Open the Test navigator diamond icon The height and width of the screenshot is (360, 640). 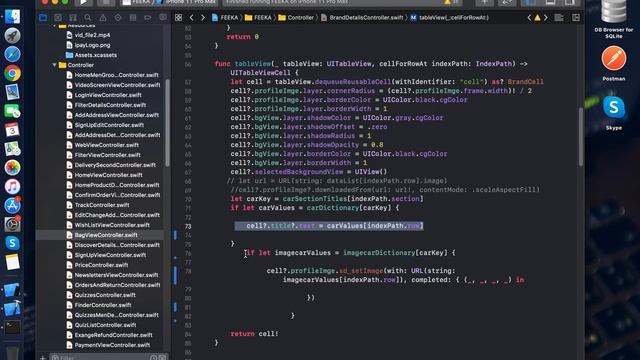(x=118, y=18)
